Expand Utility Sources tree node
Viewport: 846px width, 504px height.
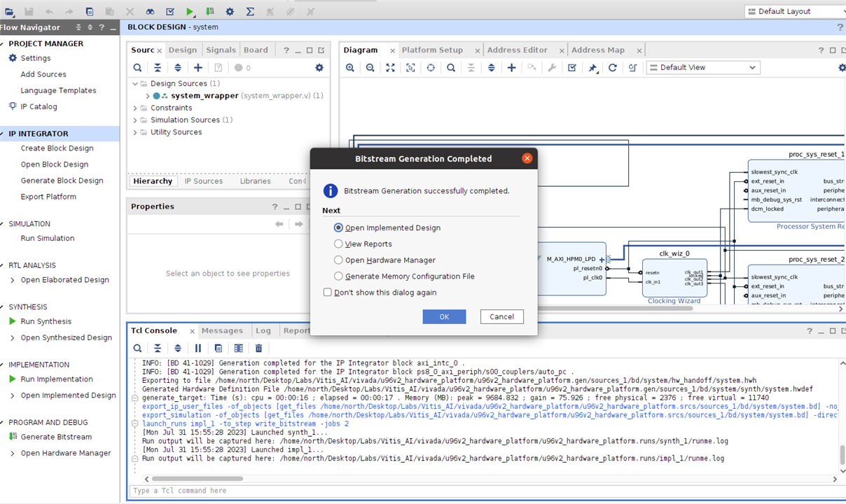point(135,132)
